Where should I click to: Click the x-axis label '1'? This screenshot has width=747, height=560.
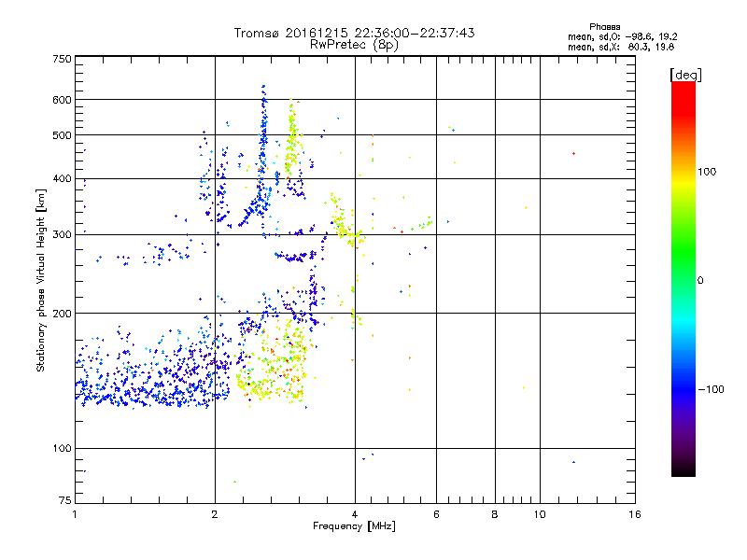tap(75, 514)
